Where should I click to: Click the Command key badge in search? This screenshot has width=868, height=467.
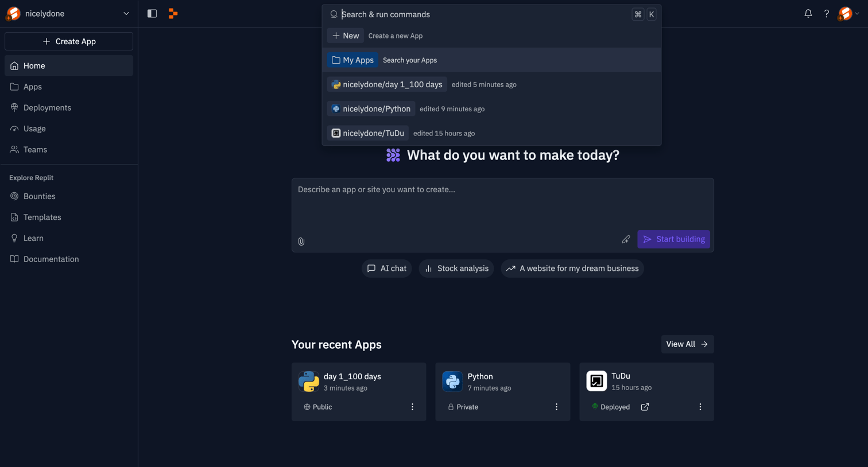[638, 14]
